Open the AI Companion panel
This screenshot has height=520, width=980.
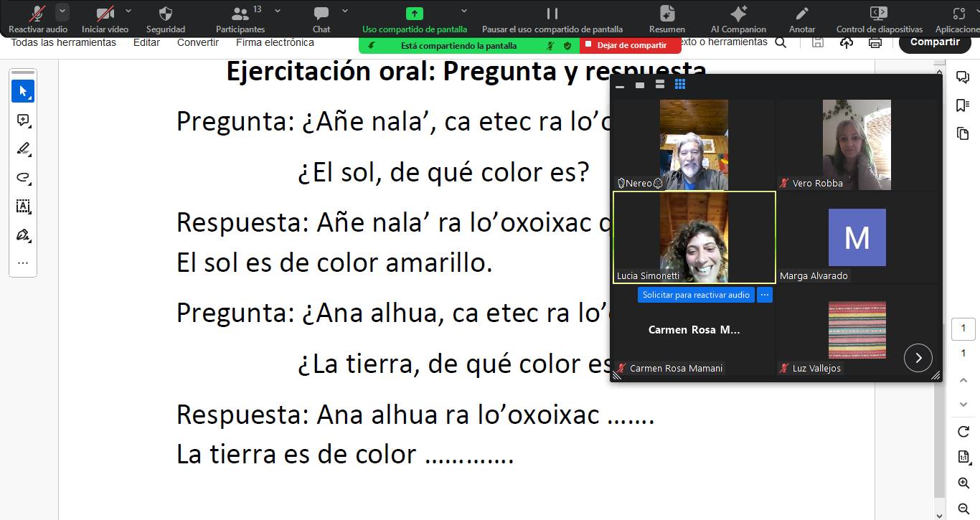[738, 14]
